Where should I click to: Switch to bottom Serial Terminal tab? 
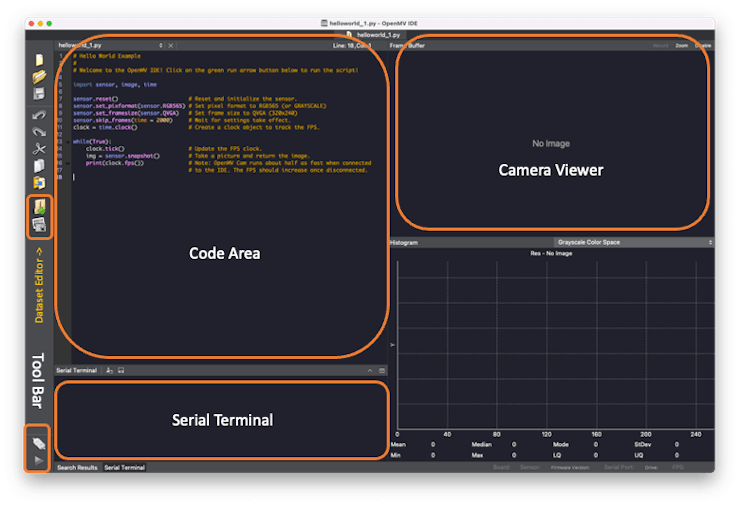125,467
